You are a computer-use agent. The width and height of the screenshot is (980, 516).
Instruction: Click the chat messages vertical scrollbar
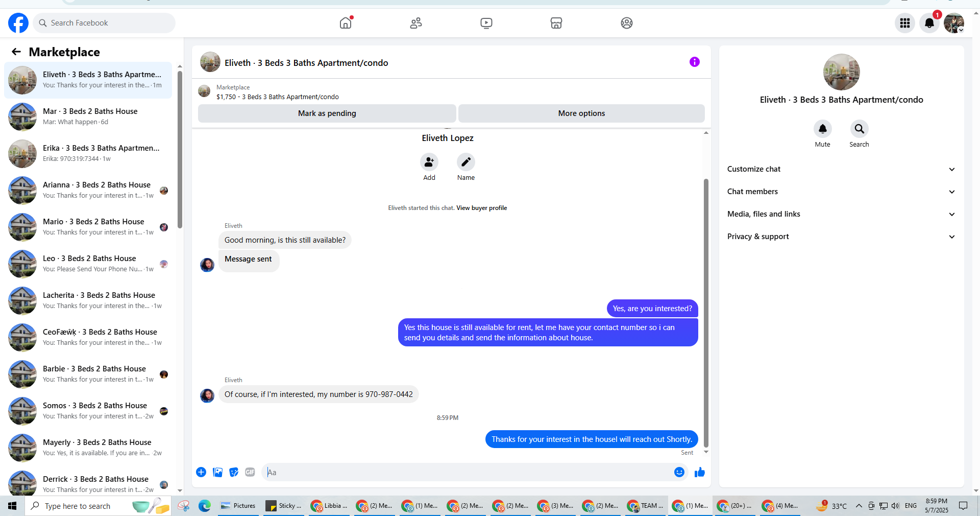[706, 313]
